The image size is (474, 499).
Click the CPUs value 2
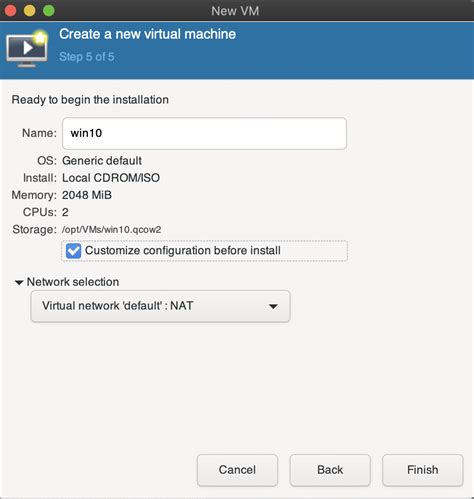point(65,212)
